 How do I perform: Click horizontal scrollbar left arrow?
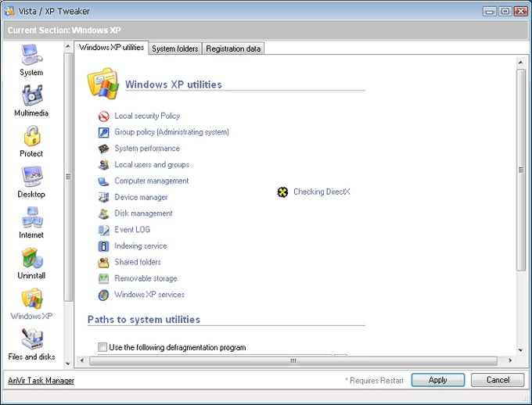[x=82, y=360]
